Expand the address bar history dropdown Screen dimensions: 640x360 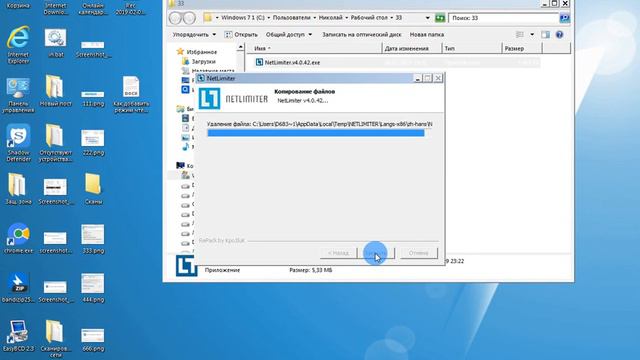(x=427, y=18)
